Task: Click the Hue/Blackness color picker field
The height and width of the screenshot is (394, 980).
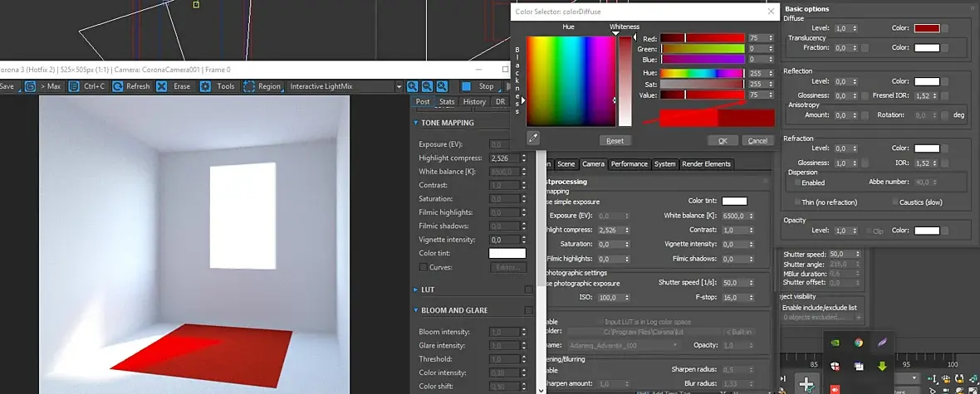Action: [571, 81]
